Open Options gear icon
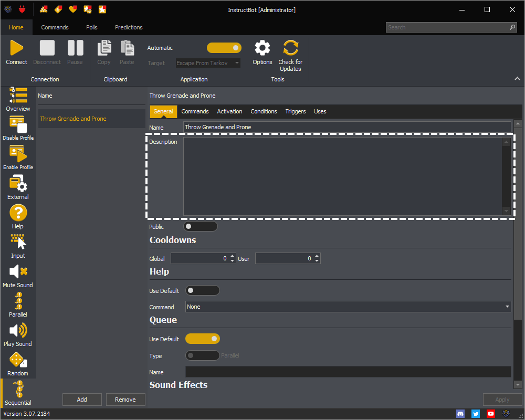 click(262, 48)
